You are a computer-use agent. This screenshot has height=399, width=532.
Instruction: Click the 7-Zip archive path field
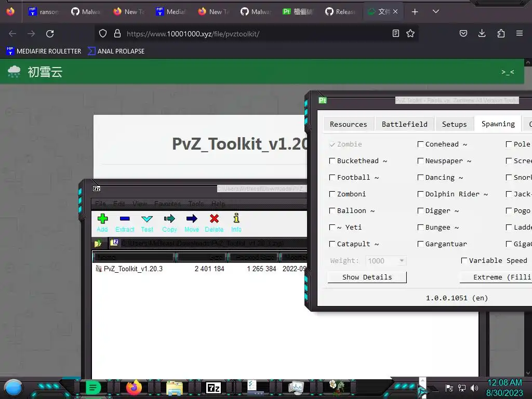pos(208,243)
